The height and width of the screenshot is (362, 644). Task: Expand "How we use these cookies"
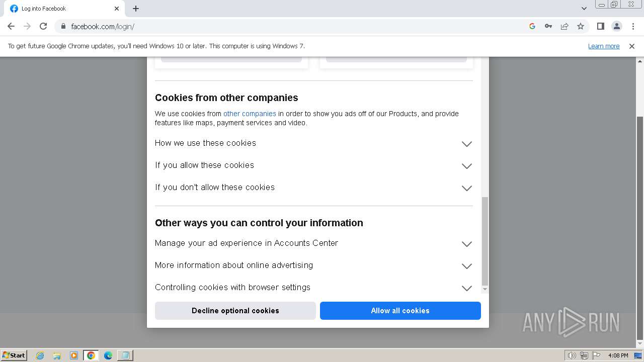point(466,144)
